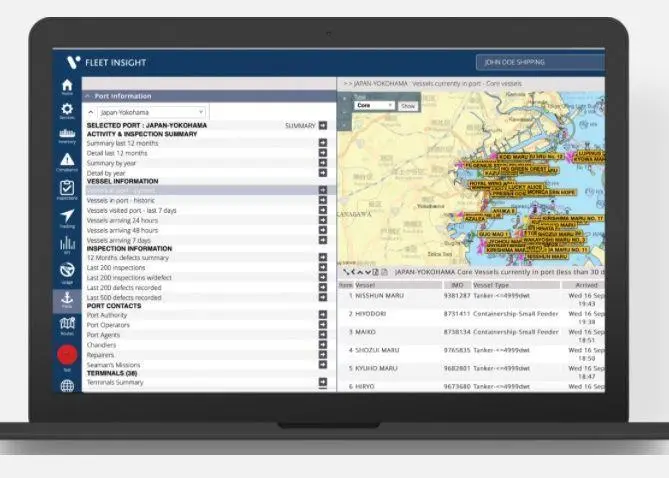Select vessel row KYUHO MARU

471,373
